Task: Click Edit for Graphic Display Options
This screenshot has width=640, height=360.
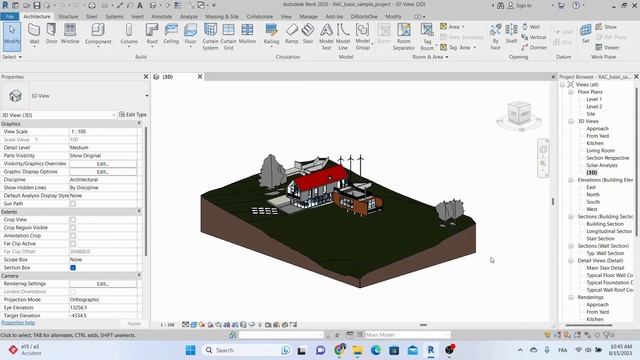Action: (x=102, y=172)
